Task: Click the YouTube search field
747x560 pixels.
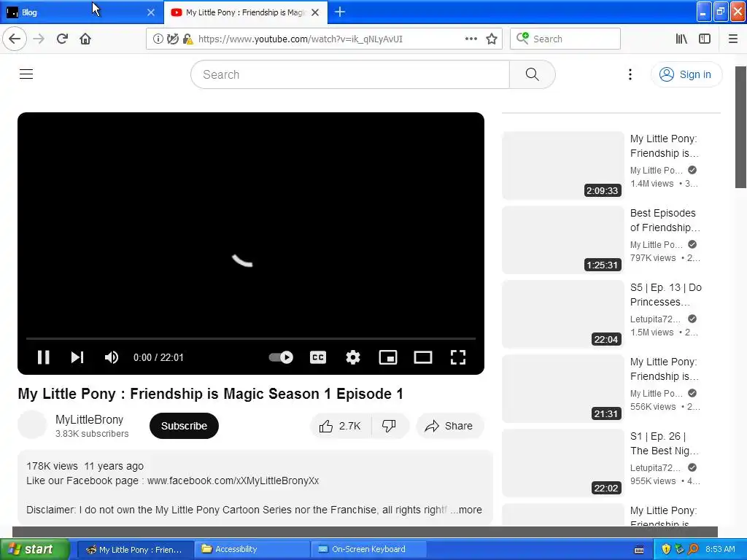Action: tap(350, 74)
